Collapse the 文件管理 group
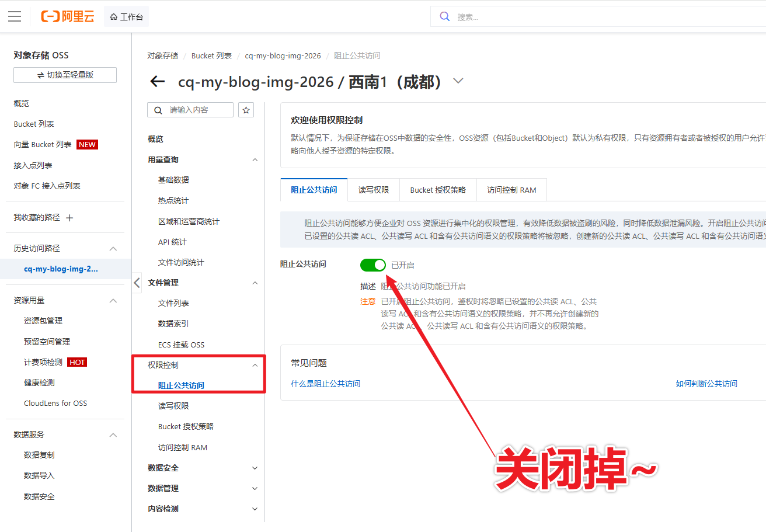The width and height of the screenshot is (766, 532). point(255,283)
